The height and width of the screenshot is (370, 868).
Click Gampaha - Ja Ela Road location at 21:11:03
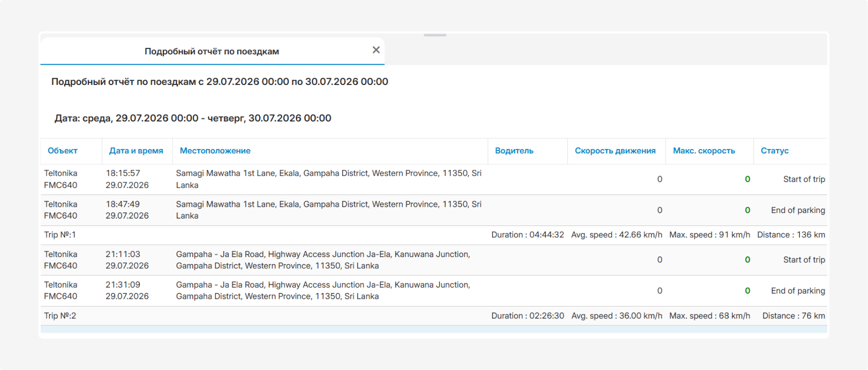pos(323,260)
